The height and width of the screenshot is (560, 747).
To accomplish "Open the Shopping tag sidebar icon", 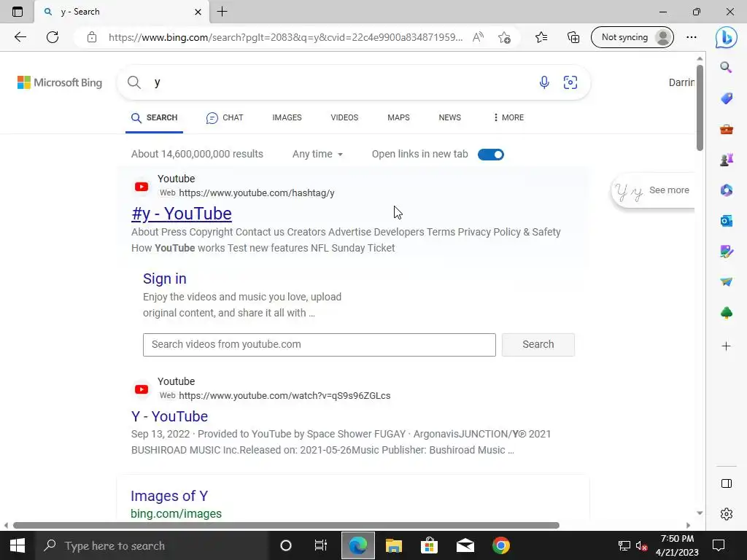I will click(726, 98).
